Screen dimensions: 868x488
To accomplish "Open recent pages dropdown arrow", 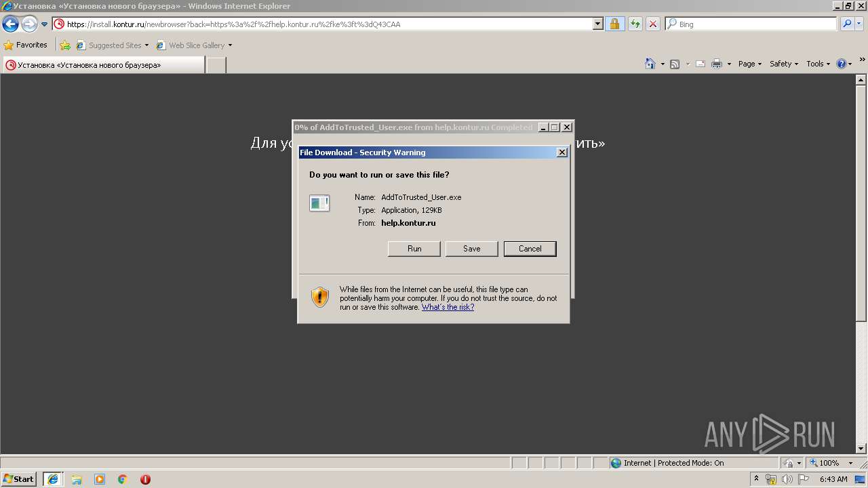I will pos(45,24).
